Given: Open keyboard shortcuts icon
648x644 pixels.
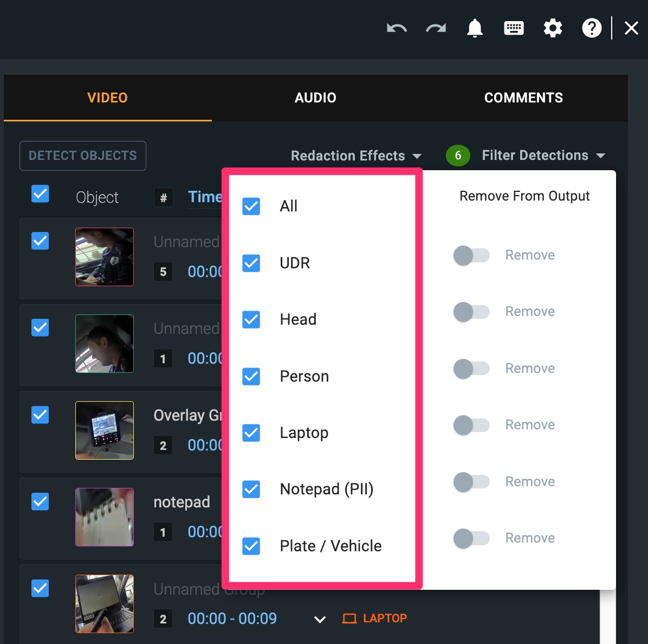Looking at the screenshot, I should (x=514, y=28).
